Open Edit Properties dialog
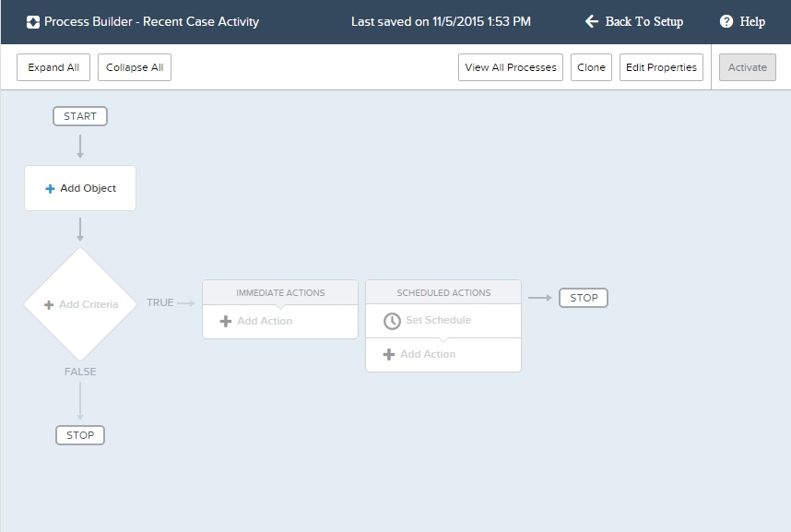 click(x=661, y=67)
